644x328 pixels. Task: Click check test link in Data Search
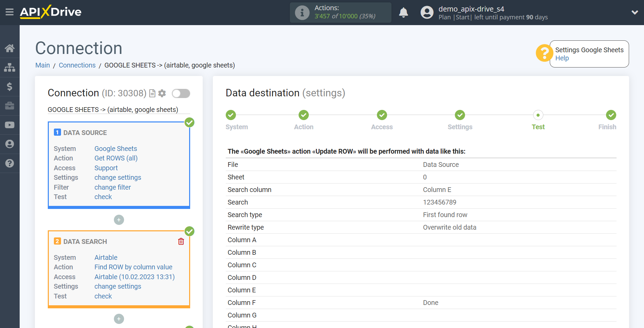(103, 296)
